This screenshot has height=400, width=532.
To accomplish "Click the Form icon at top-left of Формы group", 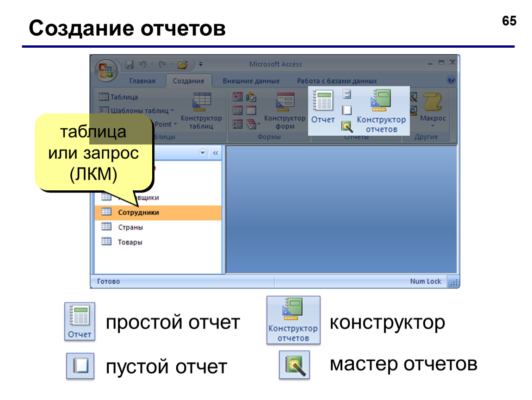I will point(237,97).
